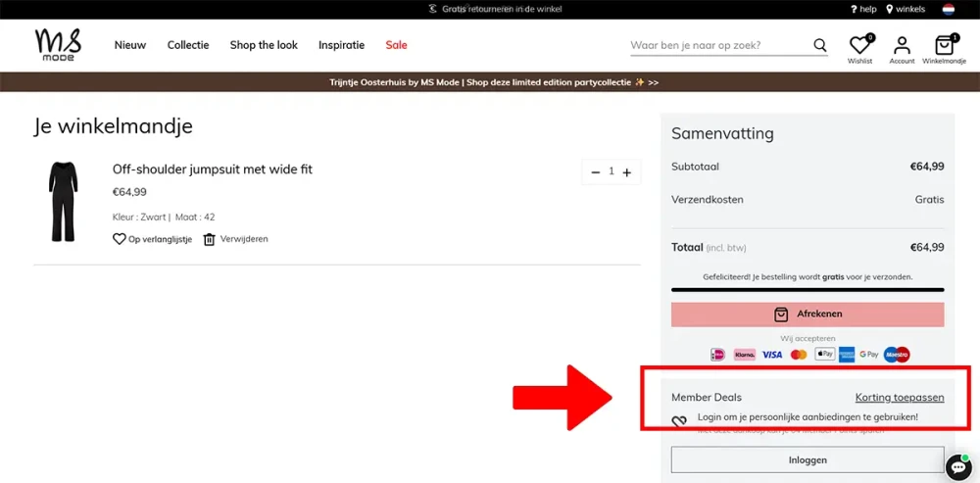Open the Collectie menu

187,45
